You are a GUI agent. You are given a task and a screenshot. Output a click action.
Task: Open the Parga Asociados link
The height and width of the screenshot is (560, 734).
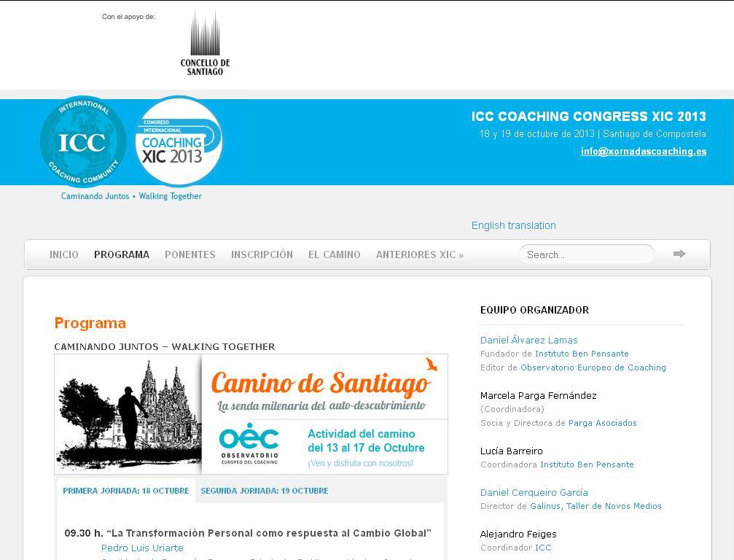[602, 423]
